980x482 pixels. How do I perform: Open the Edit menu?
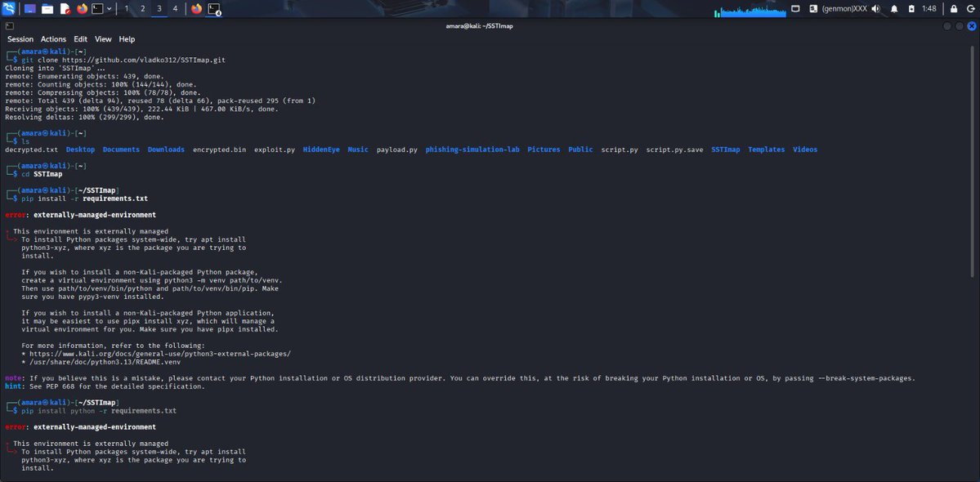tap(81, 39)
